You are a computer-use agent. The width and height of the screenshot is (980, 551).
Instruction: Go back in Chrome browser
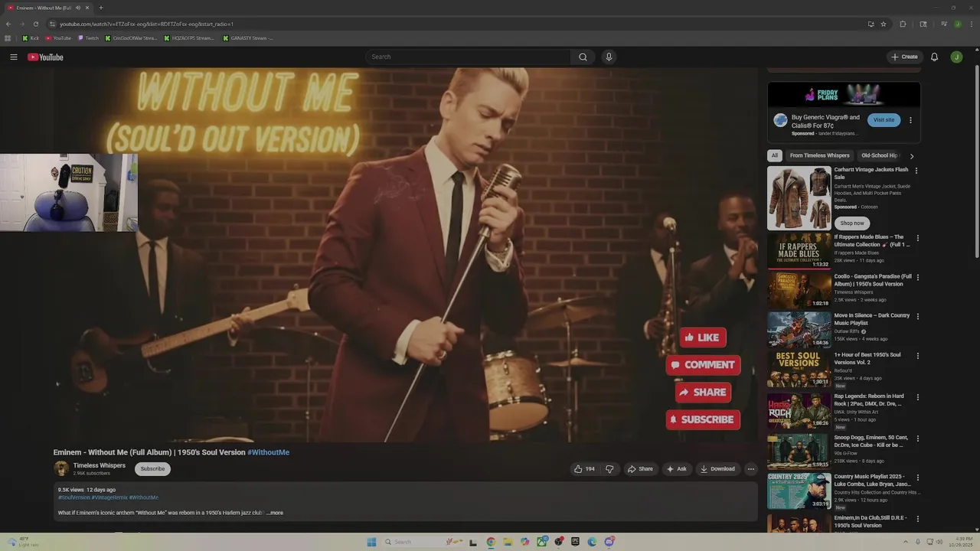tap(8, 24)
